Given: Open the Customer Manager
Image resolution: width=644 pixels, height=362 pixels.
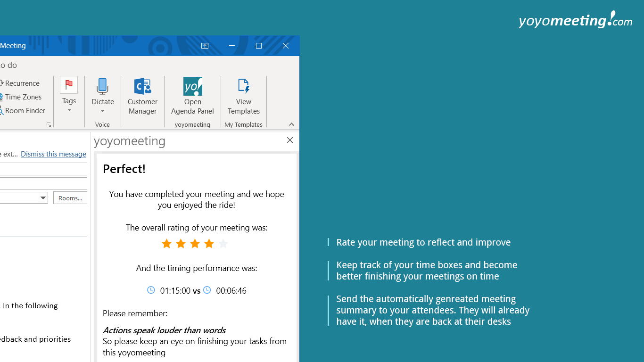Looking at the screenshot, I should [x=142, y=96].
